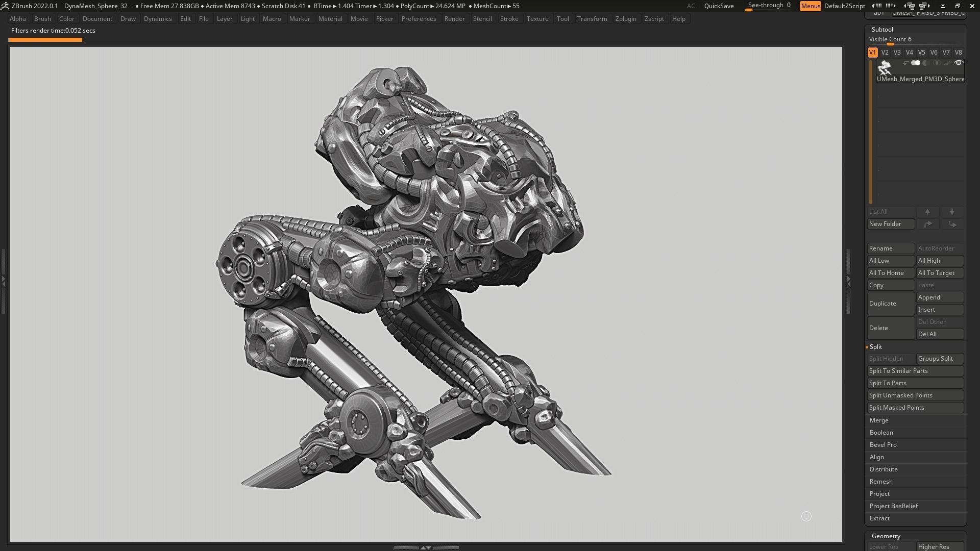This screenshot has width=980, height=551.
Task: Toggle visibility eye on UMesh_Merged_PM3D_Sphere subtool
Action: click(x=959, y=63)
